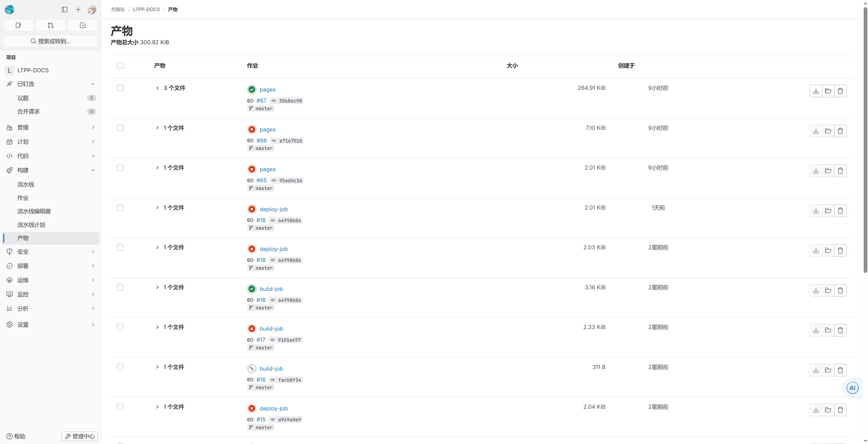Tick the checkbox for build-job #16 row
Screen dimensions: 868x444
120,367
